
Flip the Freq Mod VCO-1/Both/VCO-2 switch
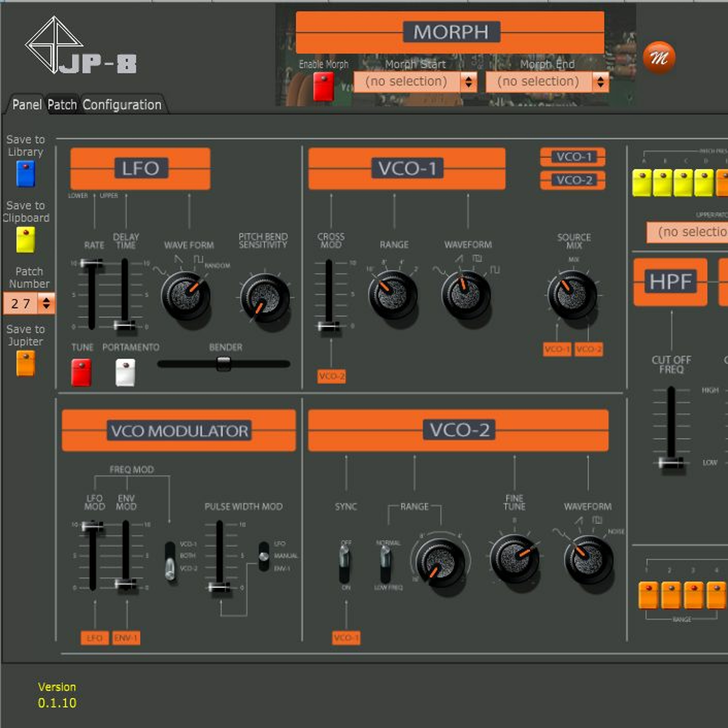coord(170,562)
